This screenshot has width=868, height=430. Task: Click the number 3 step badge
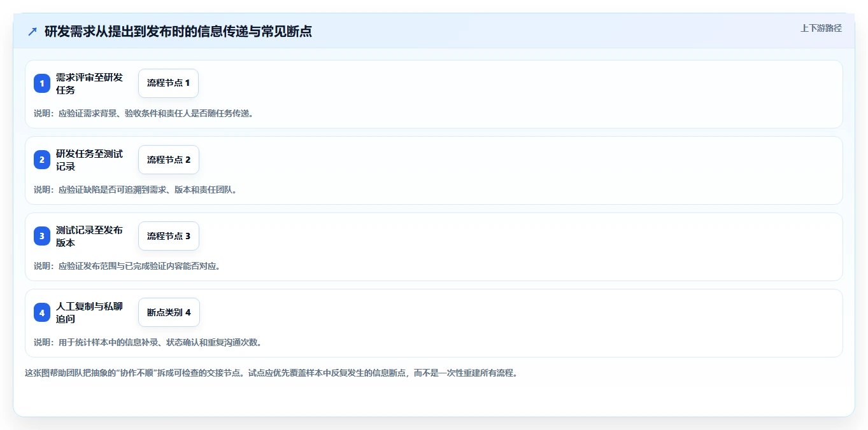[42, 236]
